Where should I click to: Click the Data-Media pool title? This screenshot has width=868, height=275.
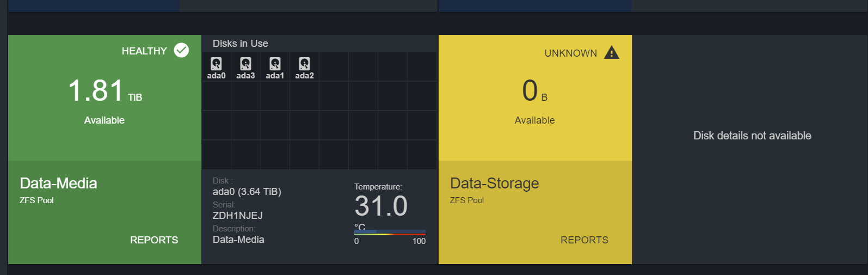58,184
